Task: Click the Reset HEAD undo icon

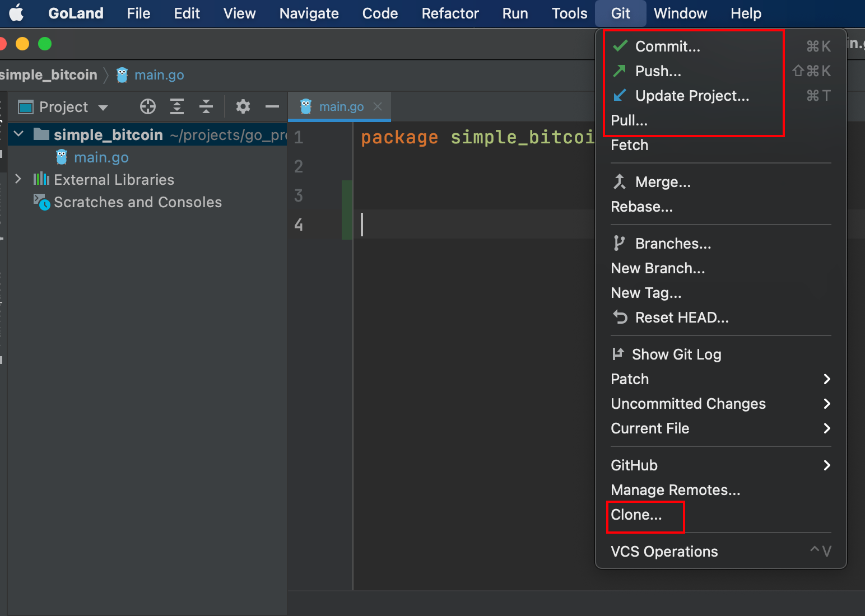Action: pos(620,317)
